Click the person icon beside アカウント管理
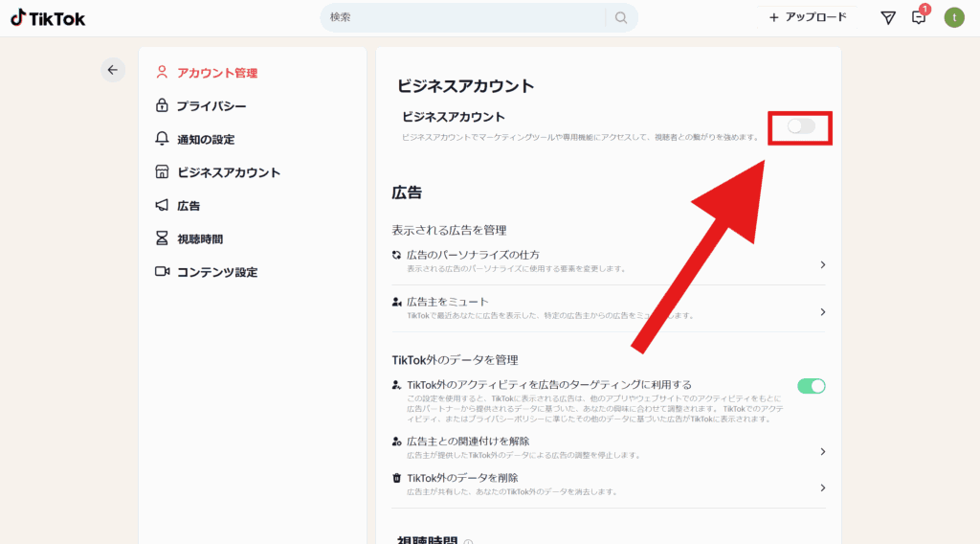This screenshot has width=980, height=544. [x=162, y=72]
